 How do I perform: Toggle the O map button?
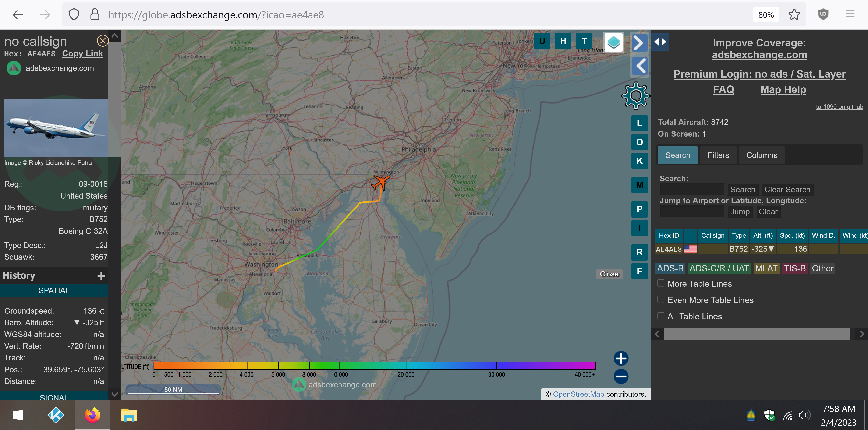pyautogui.click(x=639, y=142)
